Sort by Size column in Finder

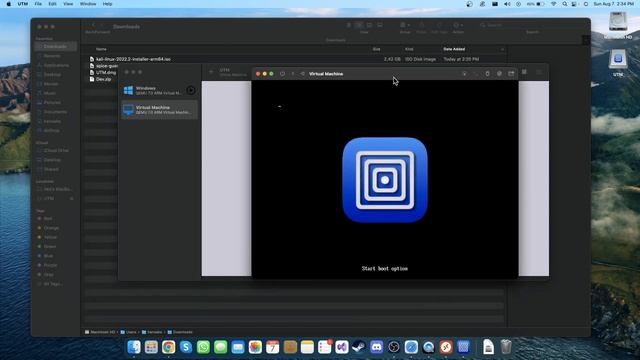click(377, 49)
